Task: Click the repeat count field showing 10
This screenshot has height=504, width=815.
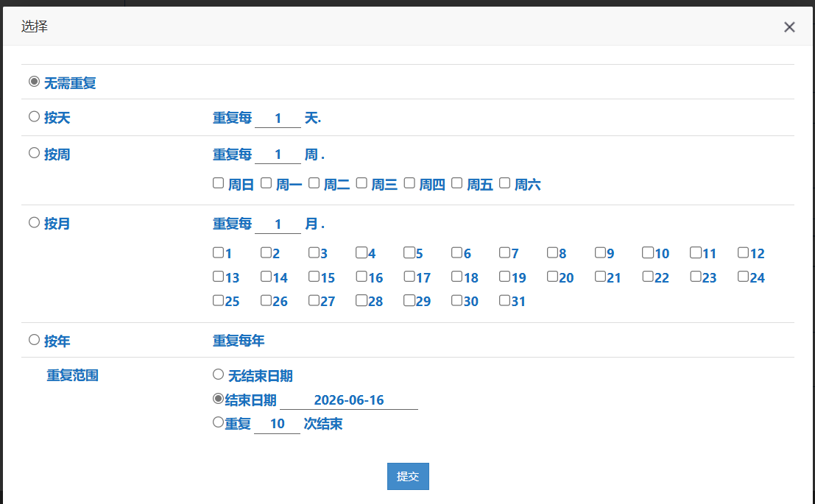Action: [x=277, y=424]
